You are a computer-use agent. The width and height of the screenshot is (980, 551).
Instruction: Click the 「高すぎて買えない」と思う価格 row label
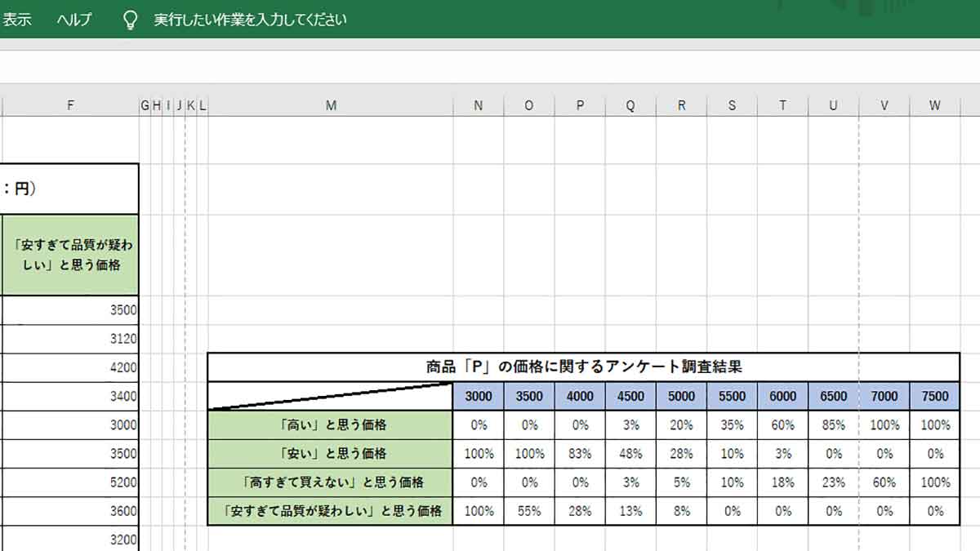click(331, 482)
